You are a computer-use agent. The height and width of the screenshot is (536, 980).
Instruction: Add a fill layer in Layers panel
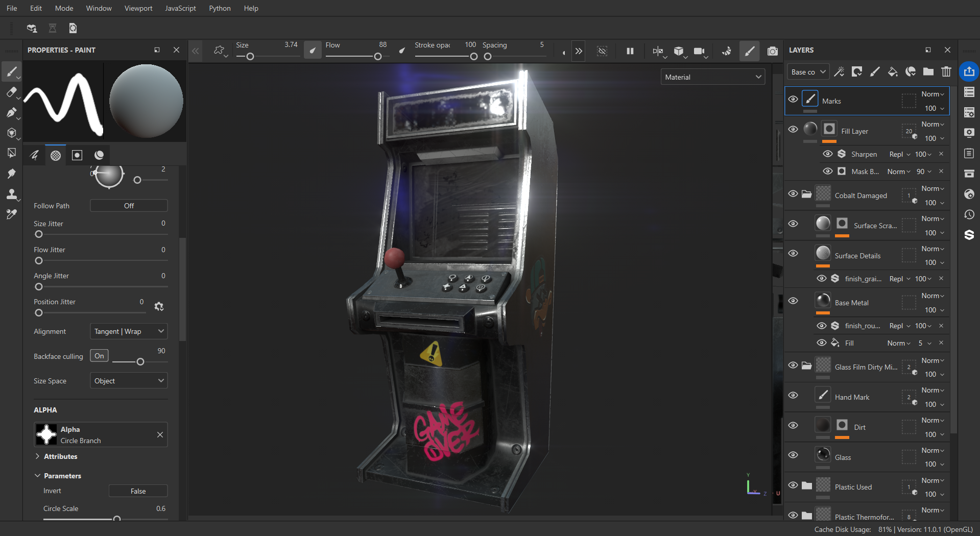click(893, 72)
